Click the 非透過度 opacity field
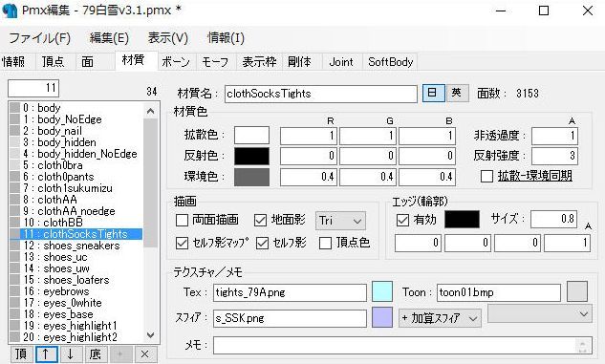Screen dimensions: 605x364 pyautogui.click(x=554, y=136)
